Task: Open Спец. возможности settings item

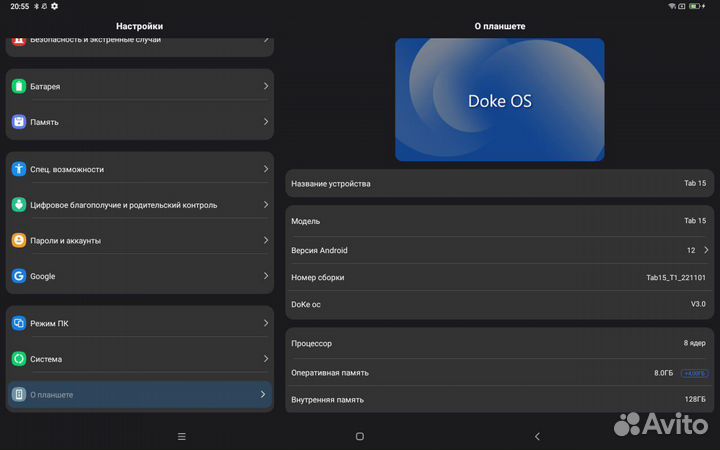Action: click(x=139, y=170)
